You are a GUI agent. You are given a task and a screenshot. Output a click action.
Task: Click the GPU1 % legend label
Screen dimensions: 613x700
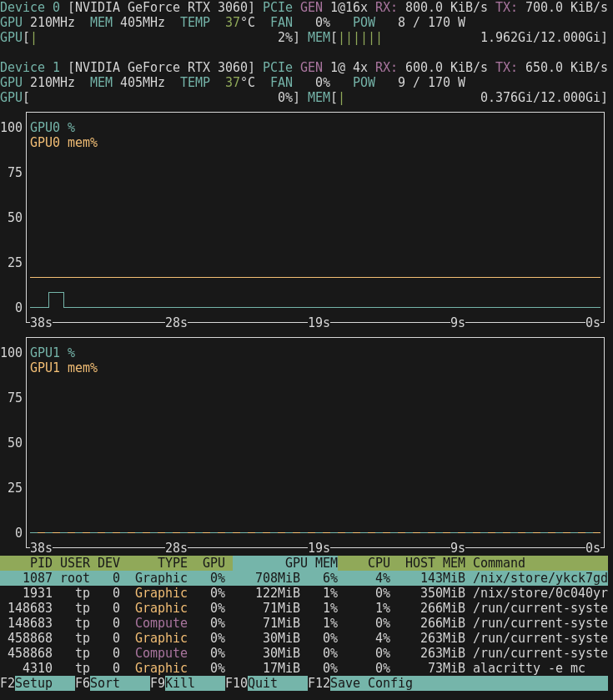tap(53, 352)
